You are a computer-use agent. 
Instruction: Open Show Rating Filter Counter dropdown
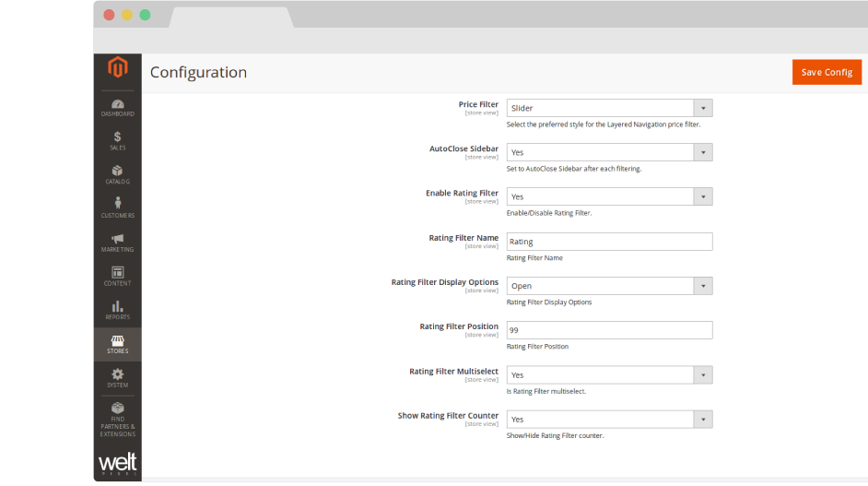tap(609, 419)
